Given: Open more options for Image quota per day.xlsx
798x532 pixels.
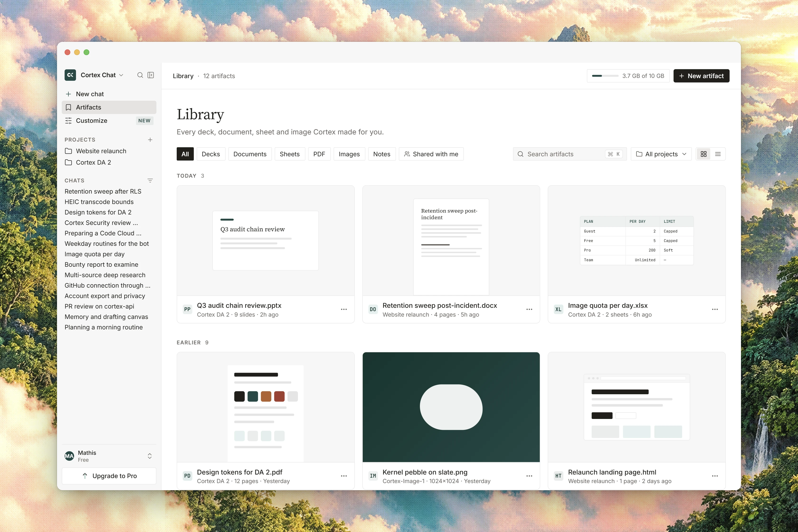Looking at the screenshot, I should coord(715,309).
